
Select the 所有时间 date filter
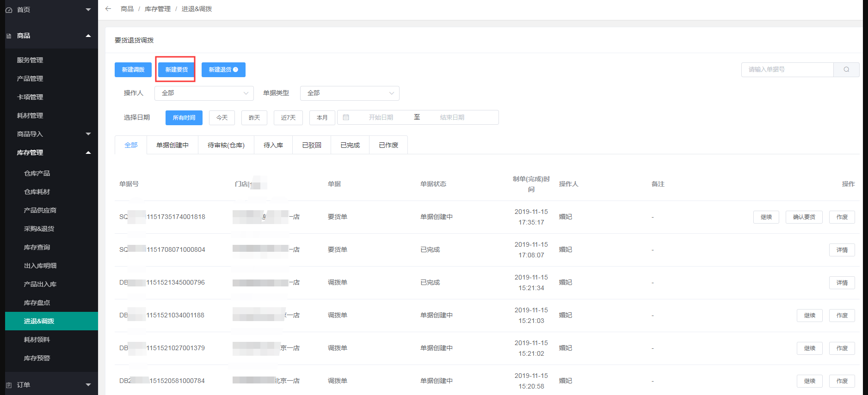tap(184, 118)
